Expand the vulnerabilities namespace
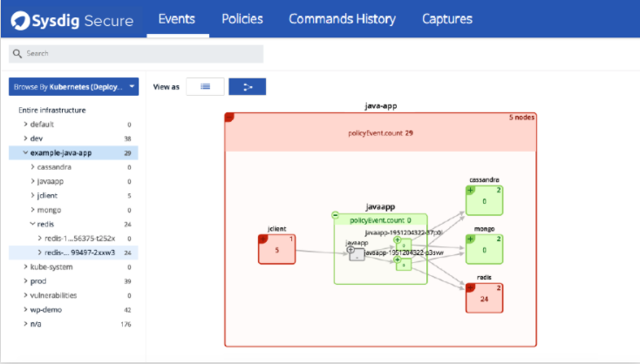The image size is (640, 364). (x=25, y=295)
